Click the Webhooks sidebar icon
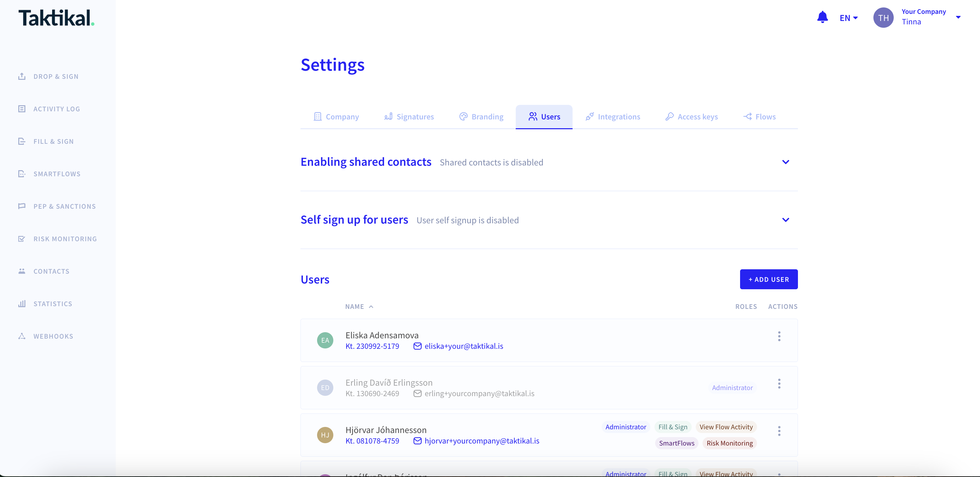The image size is (980, 477). coord(22,336)
